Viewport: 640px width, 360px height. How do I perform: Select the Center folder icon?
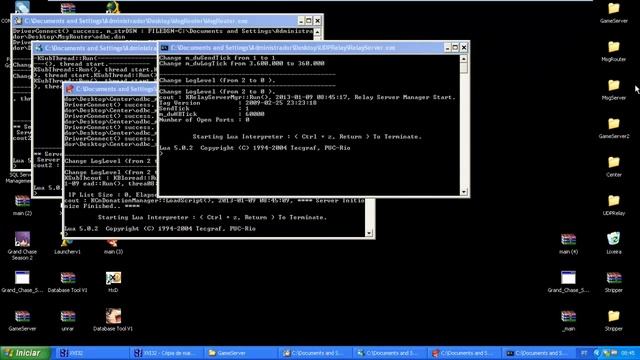coord(613,162)
